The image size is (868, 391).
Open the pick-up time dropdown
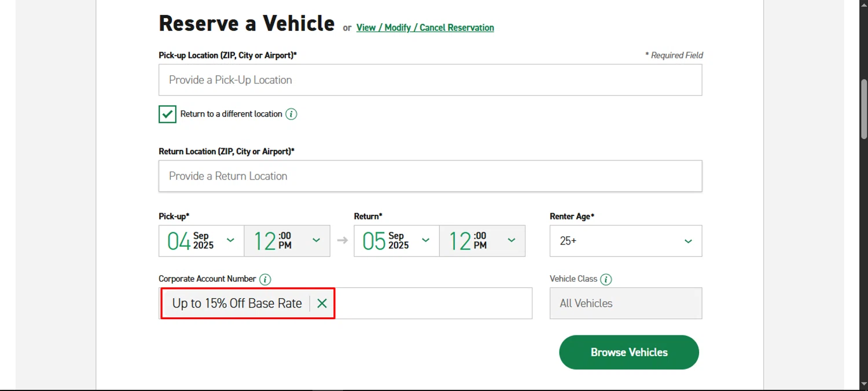(287, 241)
